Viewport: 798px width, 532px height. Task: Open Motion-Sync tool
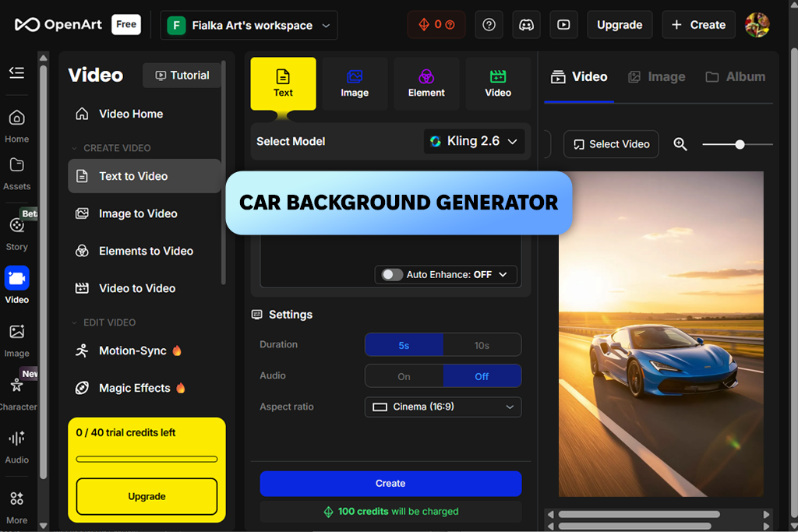click(x=144, y=351)
